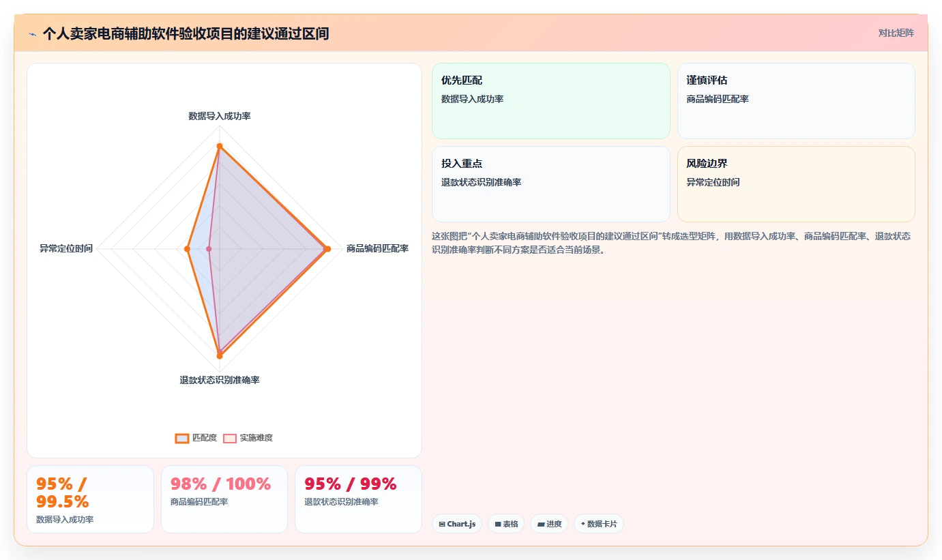Screen dimensions: 942x560
Task: Click the lightning icon beside the title
Action: click(32, 34)
